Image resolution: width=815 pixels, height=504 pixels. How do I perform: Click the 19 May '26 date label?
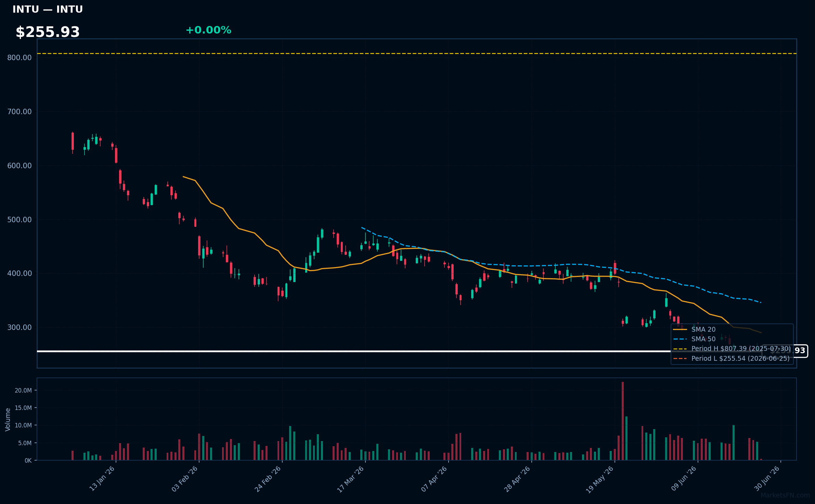600,479
